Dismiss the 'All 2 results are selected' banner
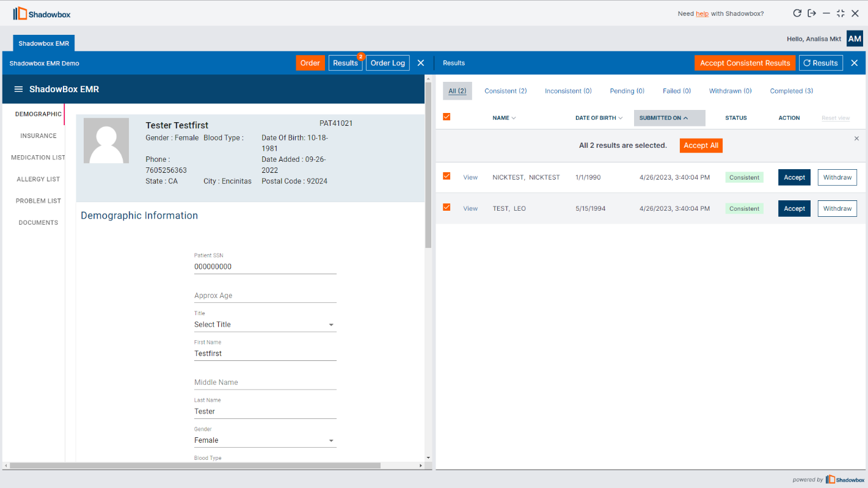 (x=856, y=139)
